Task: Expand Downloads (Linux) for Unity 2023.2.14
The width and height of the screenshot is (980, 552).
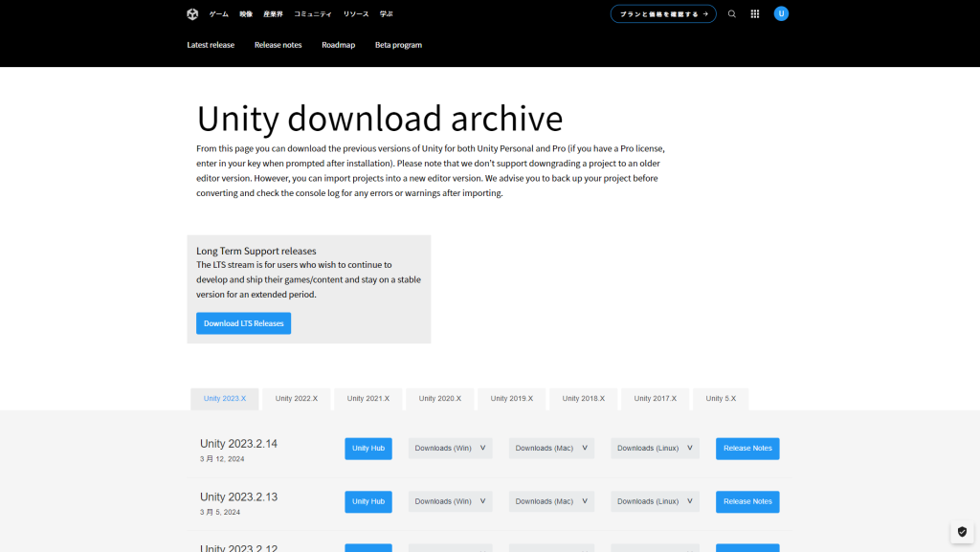Action: pos(655,449)
